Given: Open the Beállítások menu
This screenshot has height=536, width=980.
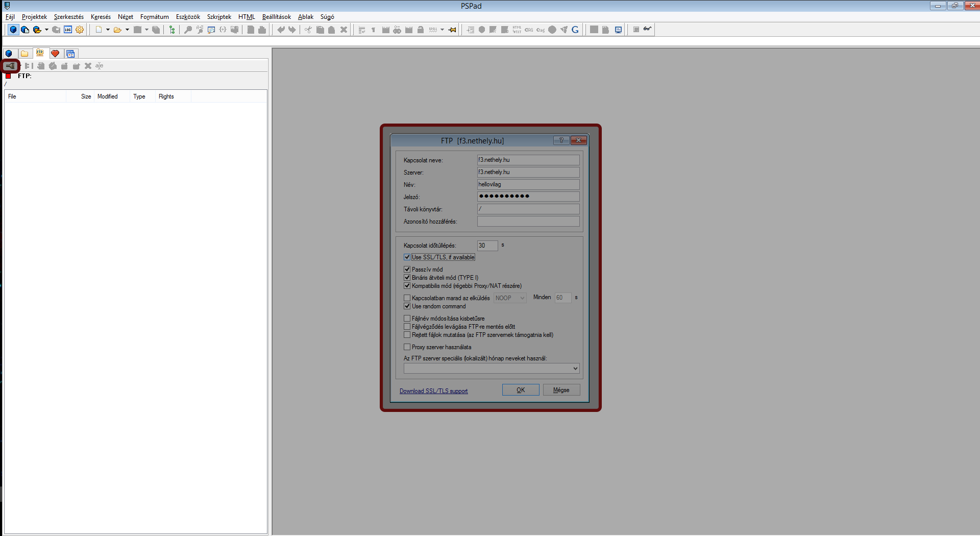Looking at the screenshot, I should pos(276,17).
